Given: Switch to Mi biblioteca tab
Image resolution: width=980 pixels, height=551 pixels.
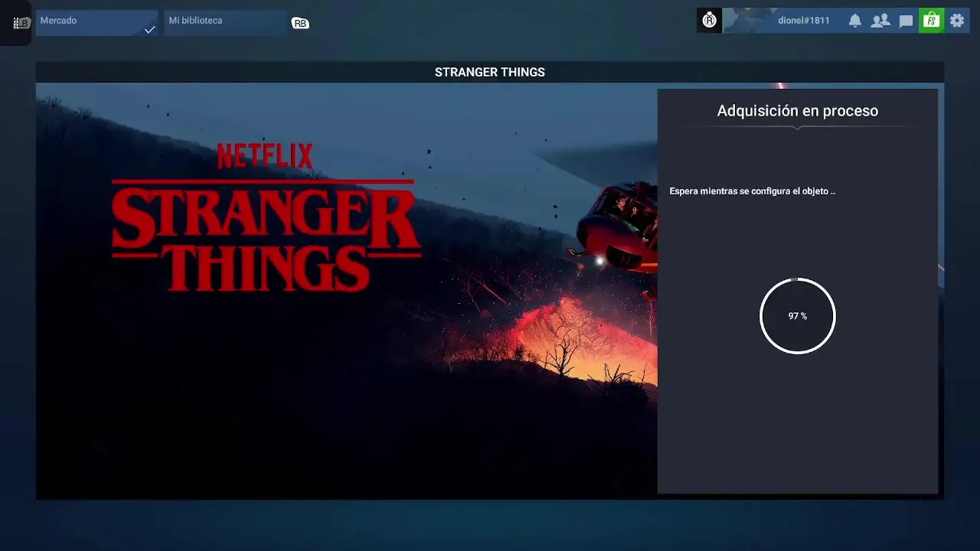Looking at the screenshot, I should (x=225, y=22).
